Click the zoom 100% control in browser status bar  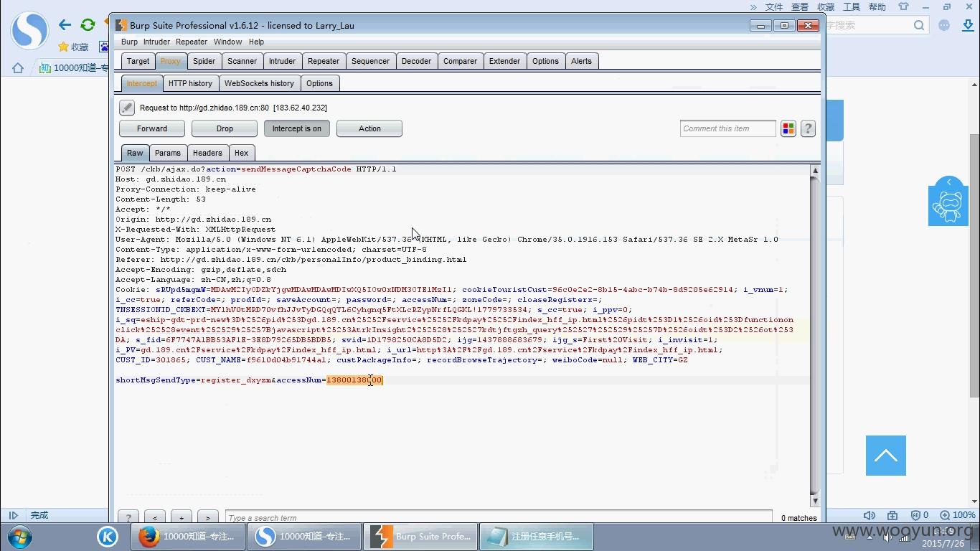[958, 515]
